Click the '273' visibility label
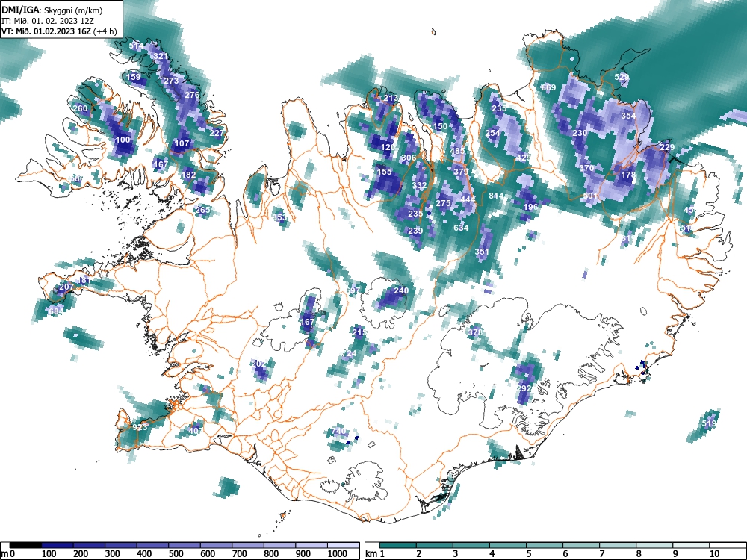This screenshot has height=560, width=747. tap(171, 81)
